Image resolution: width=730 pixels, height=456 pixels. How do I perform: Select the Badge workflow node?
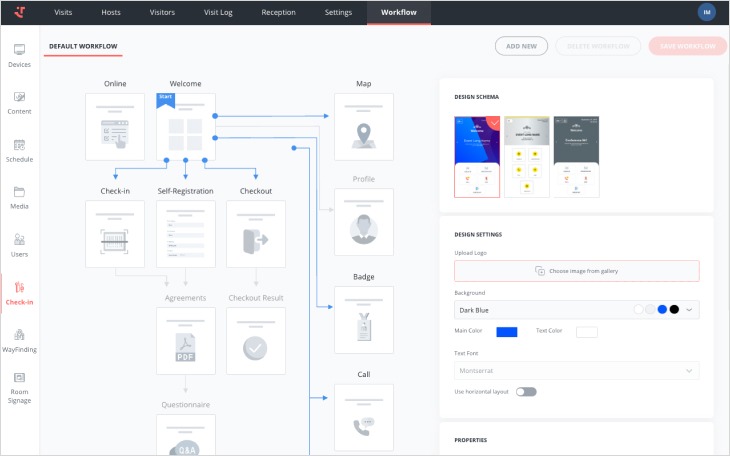(x=363, y=320)
